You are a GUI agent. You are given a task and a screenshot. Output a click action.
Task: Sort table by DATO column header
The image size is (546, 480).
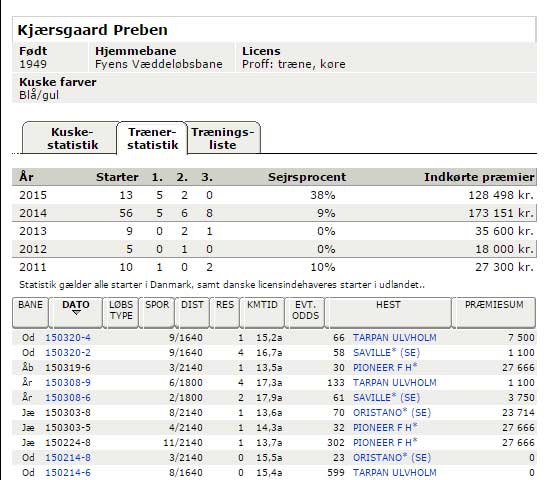76,312
